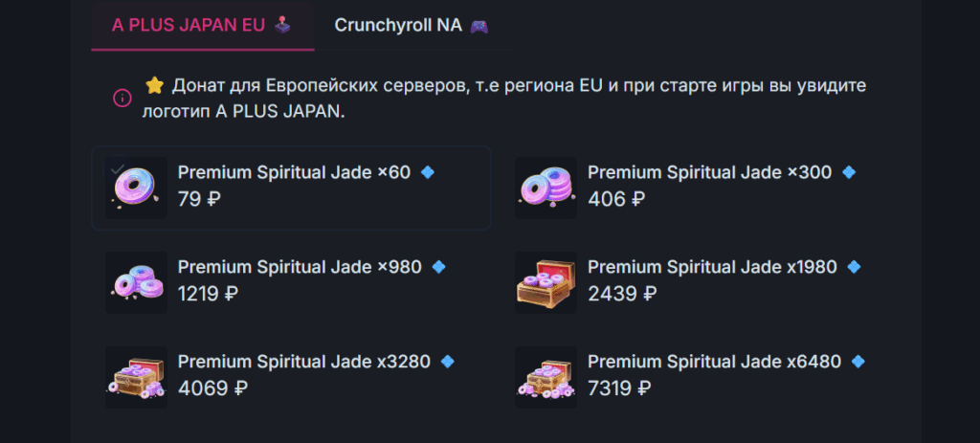
Task: Click the ×300 Jade stacked donuts icon
Action: point(546,188)
